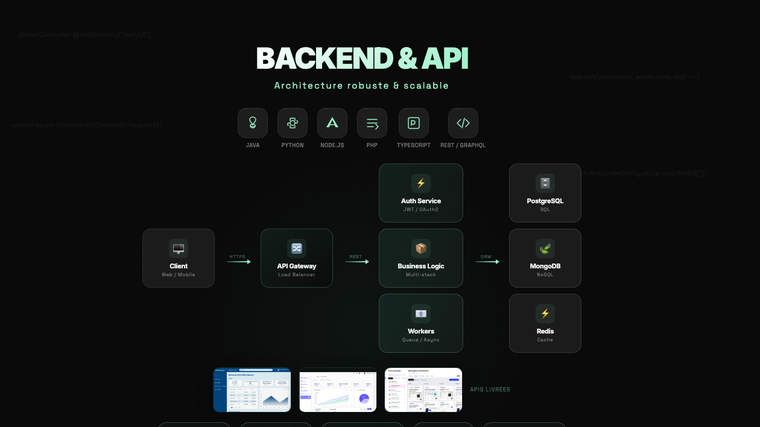Click the 'Auth Service' card title
The width and height of the screenshot is (760, 427).
[421, 201]
